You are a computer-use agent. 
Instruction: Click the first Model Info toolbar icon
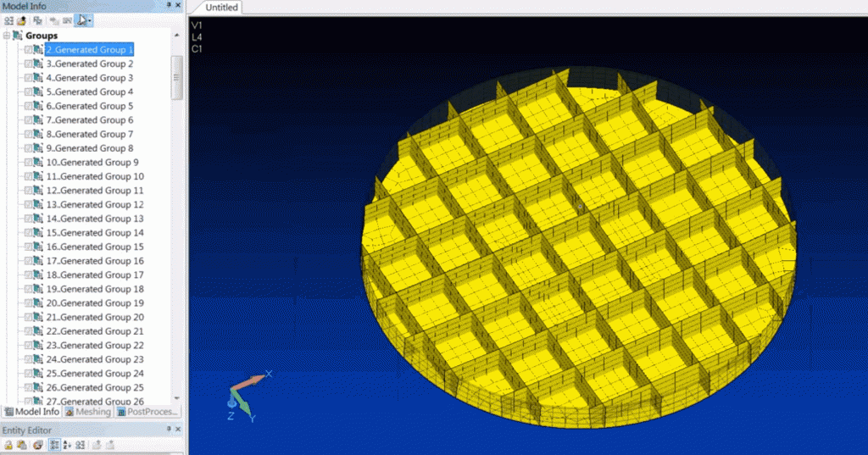click(8, 20)
